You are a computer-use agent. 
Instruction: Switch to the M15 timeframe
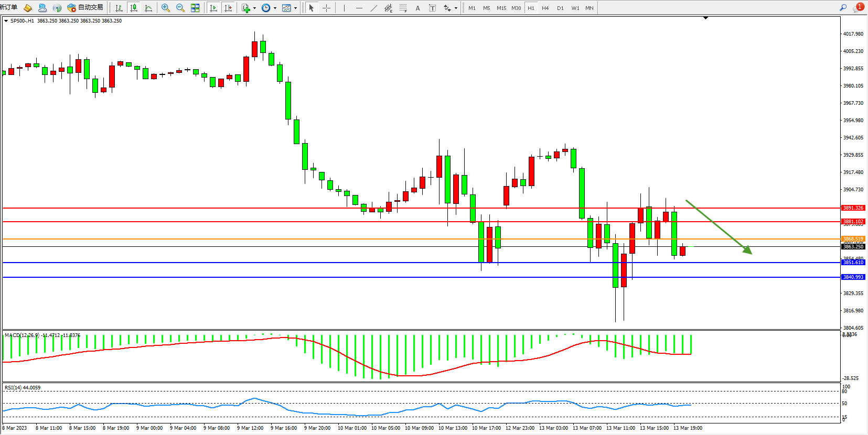coord(501,8)
